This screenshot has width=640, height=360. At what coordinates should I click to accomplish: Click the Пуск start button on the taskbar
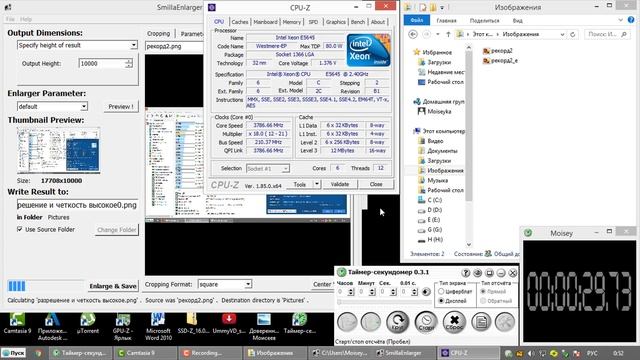tap(14, 353)
